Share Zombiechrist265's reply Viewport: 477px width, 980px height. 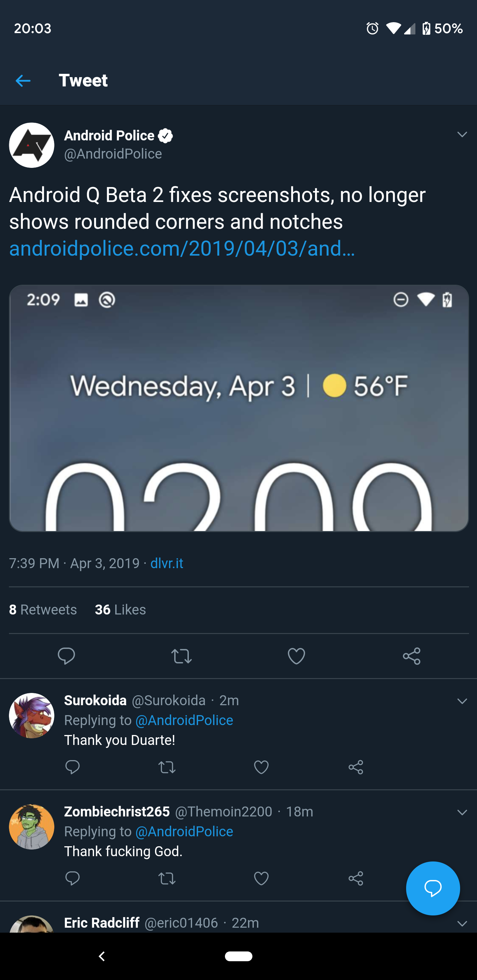355,878
